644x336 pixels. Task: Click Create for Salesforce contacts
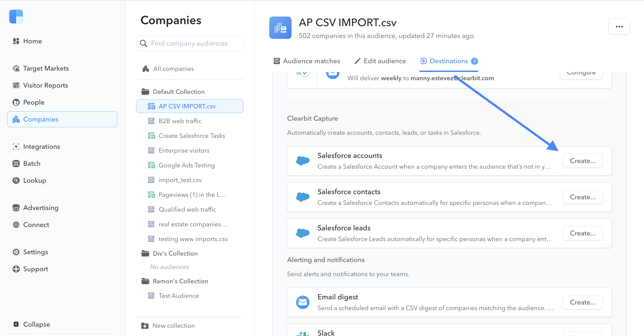583,197
